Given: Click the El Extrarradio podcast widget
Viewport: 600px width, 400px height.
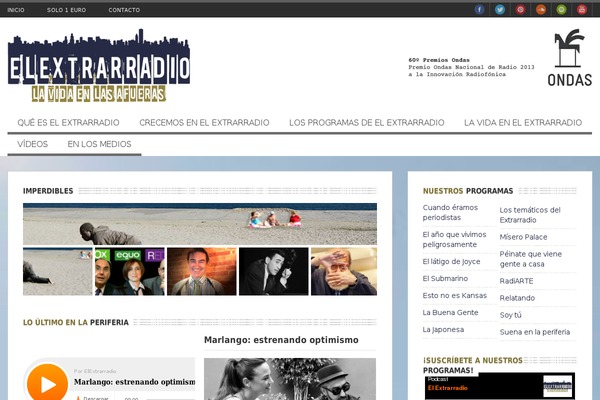Looking at the screenshot, I should tap(500, 386).
